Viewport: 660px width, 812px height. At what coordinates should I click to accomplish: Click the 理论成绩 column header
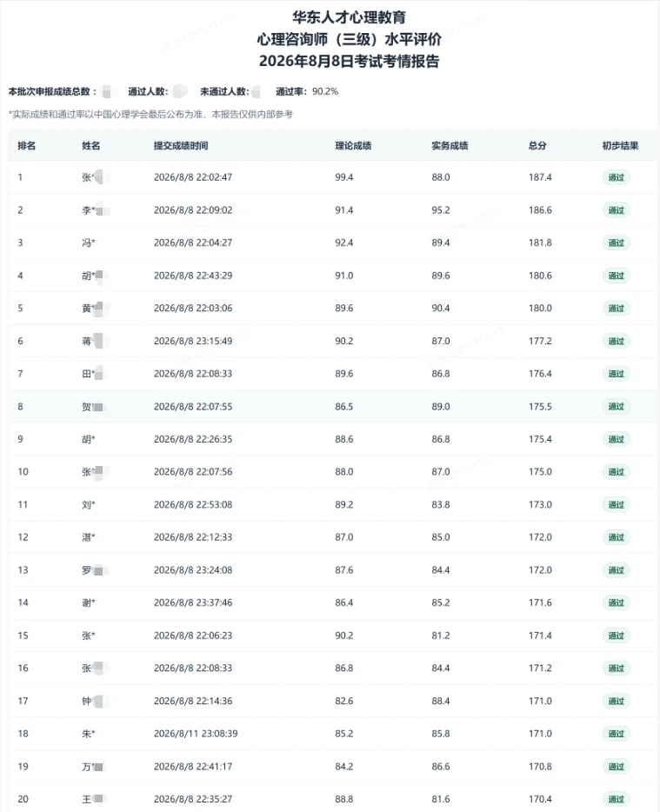353,145
